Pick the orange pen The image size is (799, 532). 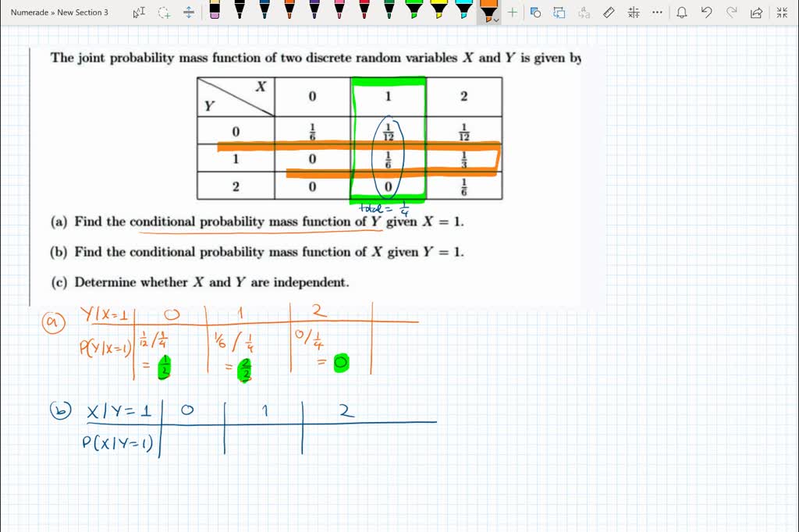tap(289, 10)
